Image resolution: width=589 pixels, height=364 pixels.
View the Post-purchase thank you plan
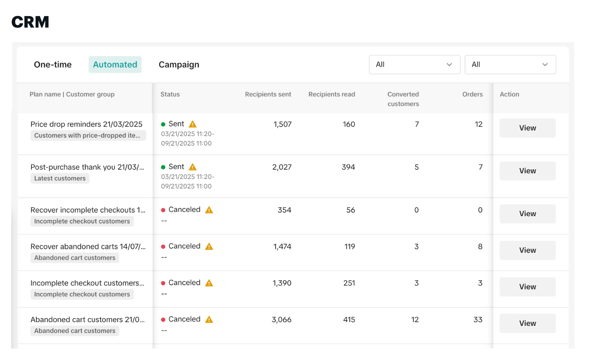coord(527,171)
